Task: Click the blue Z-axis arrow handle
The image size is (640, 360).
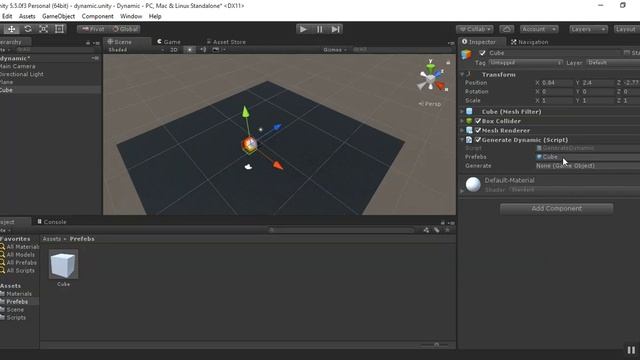Action: point(277,127)
